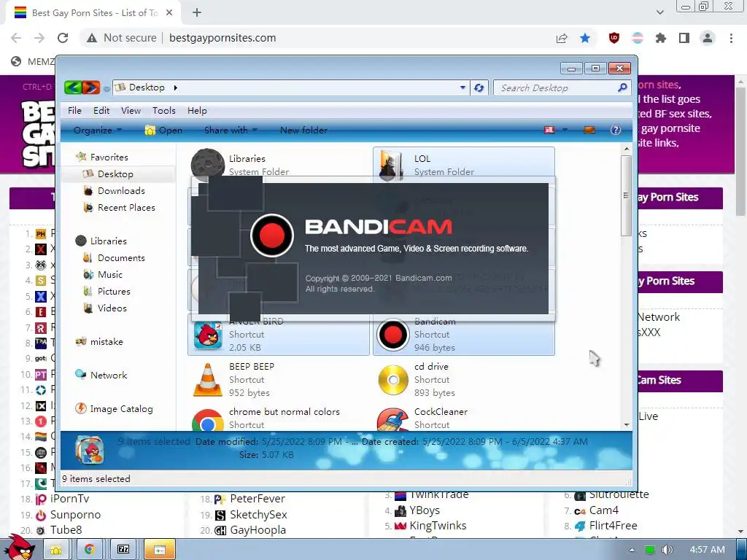This screenshot has height=560, width=747.
Task: Click the Open toolbar button
Action: click(163, 130)
